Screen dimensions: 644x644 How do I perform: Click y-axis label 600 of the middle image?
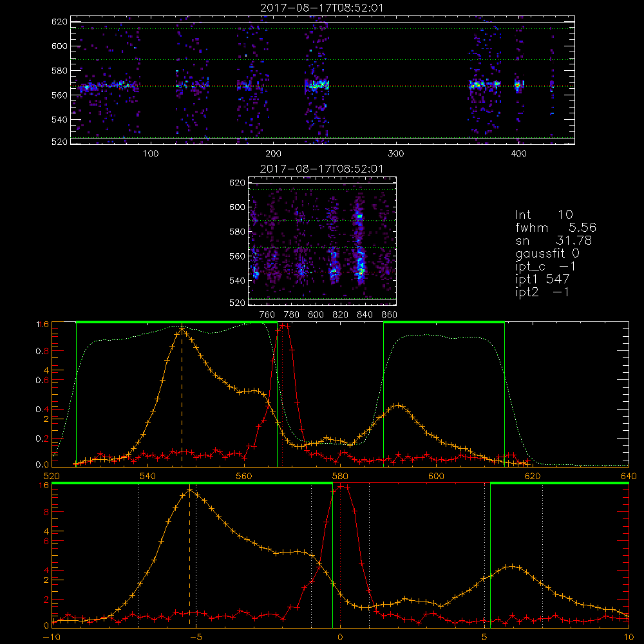[x=237, y=207]
